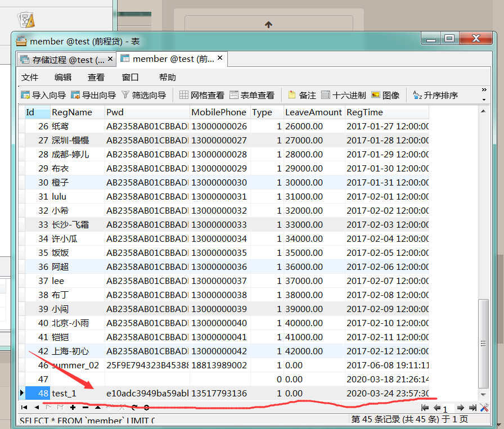Jump to first record in navigation bar

click(x=24, y=407)
